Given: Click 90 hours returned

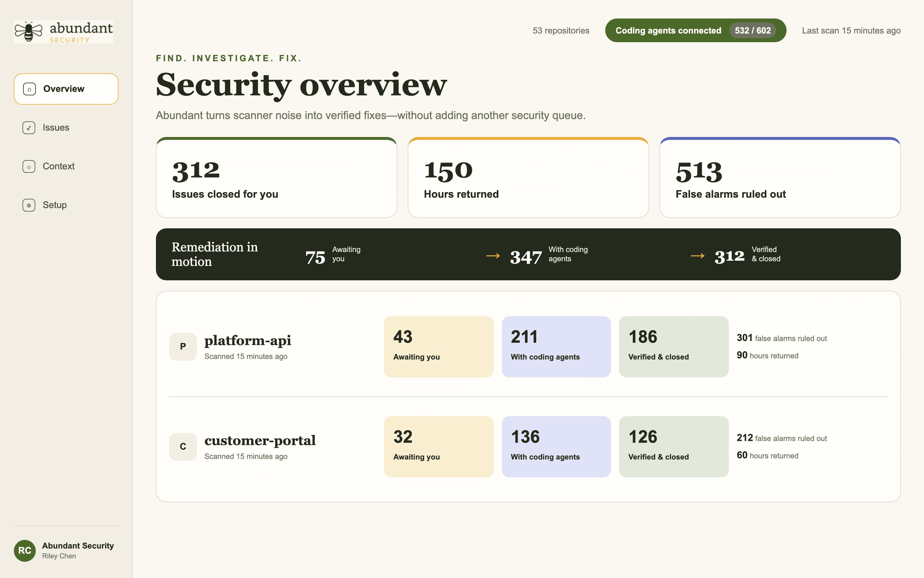Looking at the screenshot, I should coord(767,355).
